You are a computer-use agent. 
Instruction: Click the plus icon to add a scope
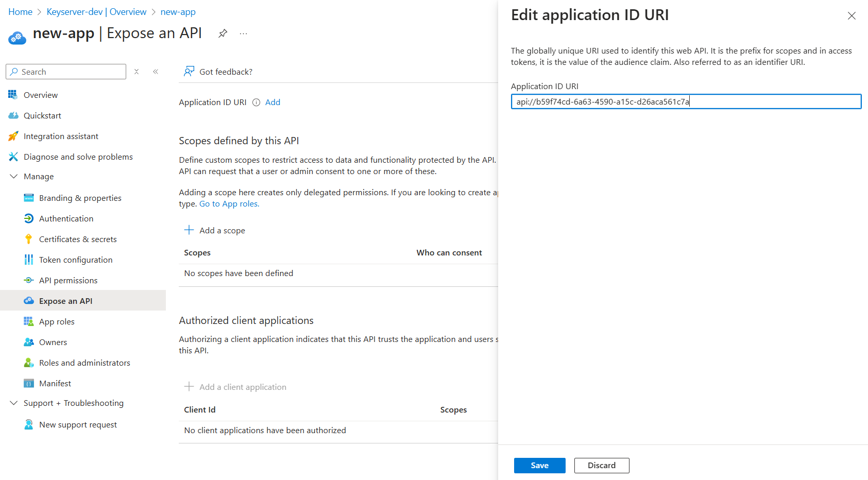click(x=189, y=230)
